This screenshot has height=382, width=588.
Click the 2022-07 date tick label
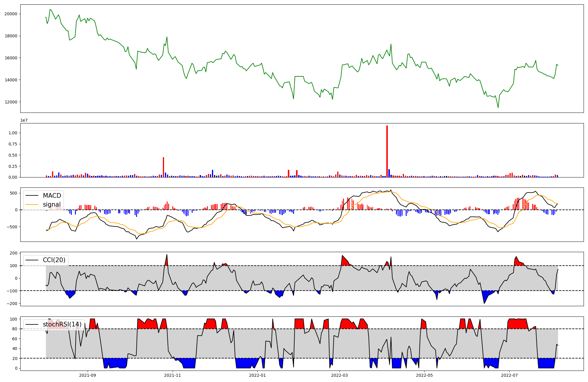(x=509, y=375)
